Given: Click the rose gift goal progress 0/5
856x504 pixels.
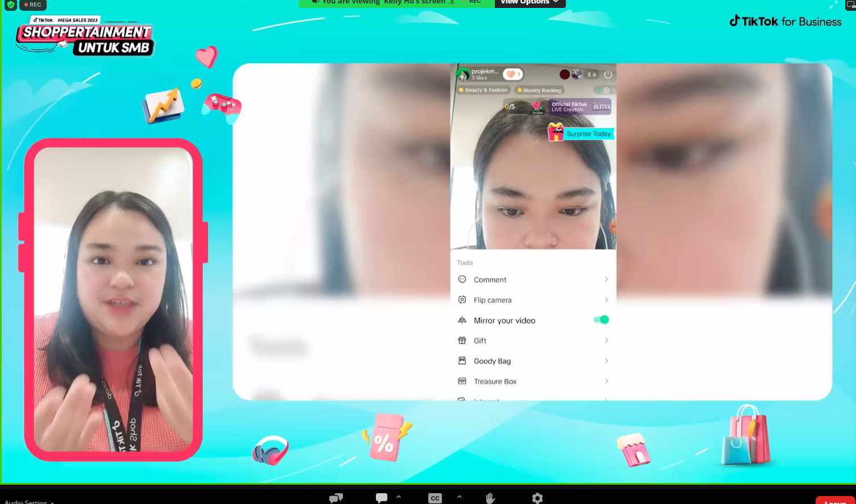Looking at the screenshot, I should [x=510, y=106].
